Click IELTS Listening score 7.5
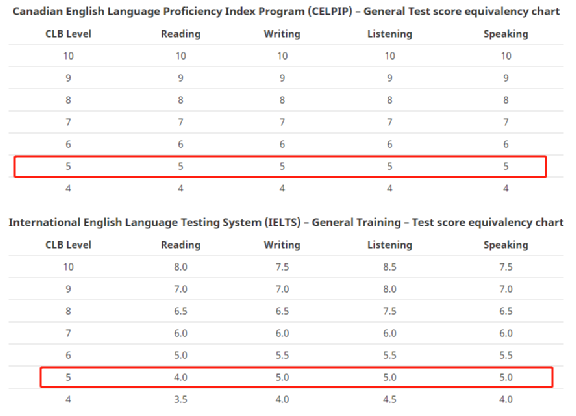576x416 pixels. pos(390,311)
